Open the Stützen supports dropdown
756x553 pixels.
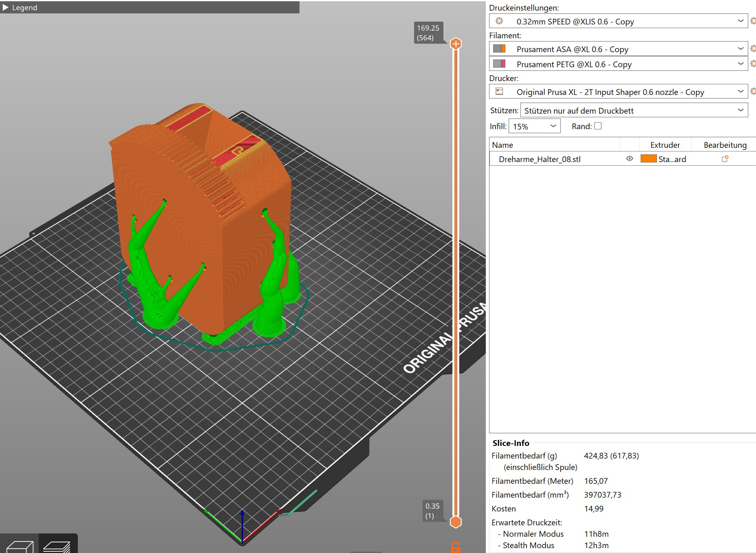(x=634, y=110)
